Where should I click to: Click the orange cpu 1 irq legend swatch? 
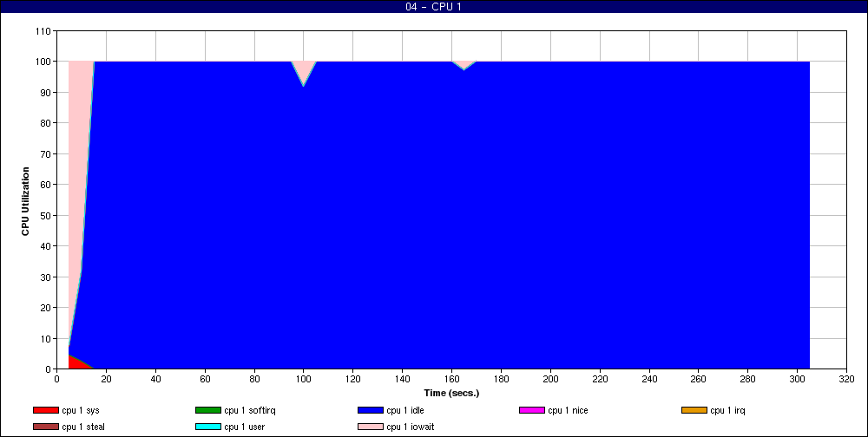[x=694, y=410]
